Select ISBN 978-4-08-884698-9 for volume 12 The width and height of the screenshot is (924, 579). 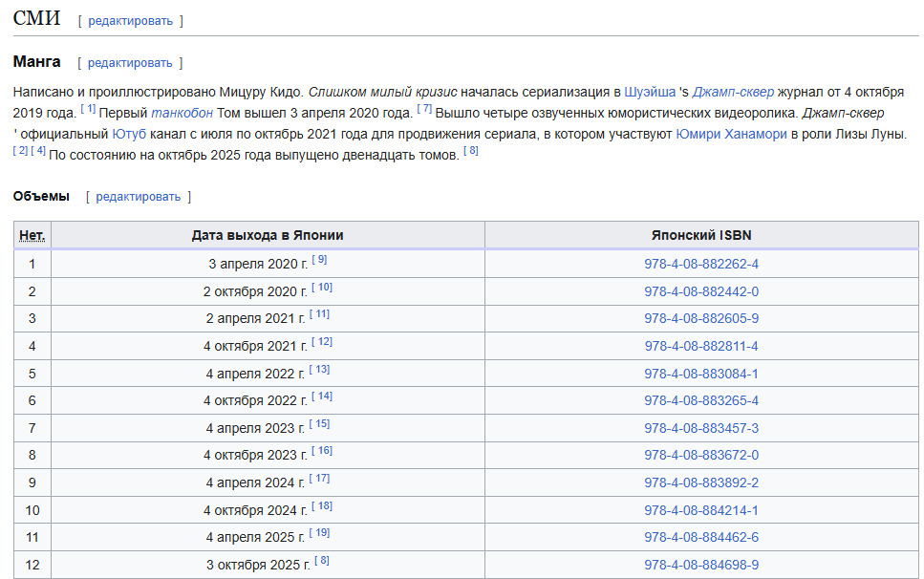point(701,566)
